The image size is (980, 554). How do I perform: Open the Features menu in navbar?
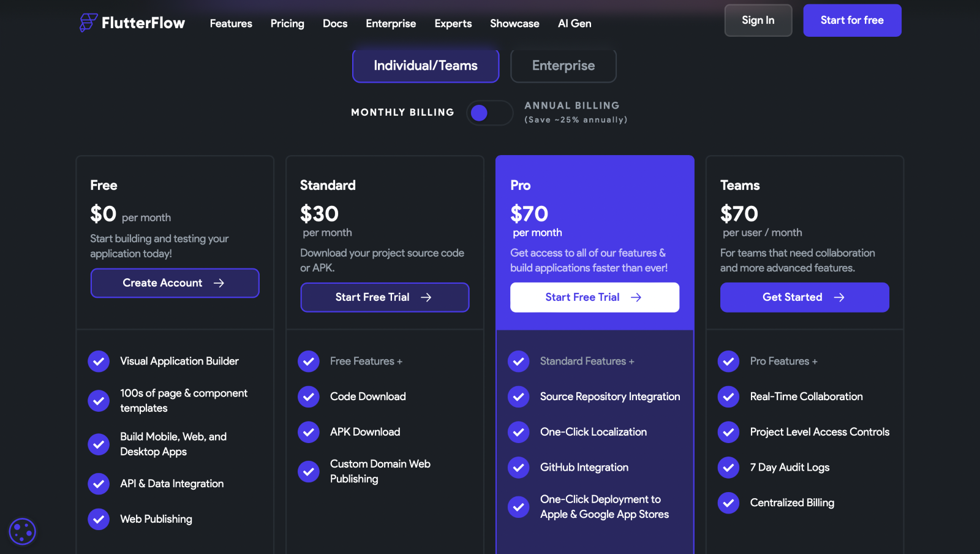(x=231, y=23)
